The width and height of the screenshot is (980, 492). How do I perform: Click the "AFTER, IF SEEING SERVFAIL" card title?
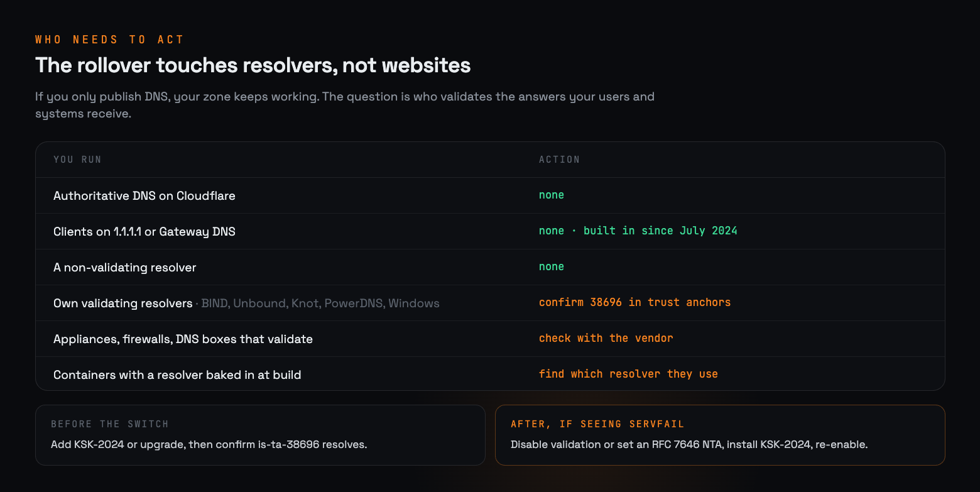pos(597,424)
